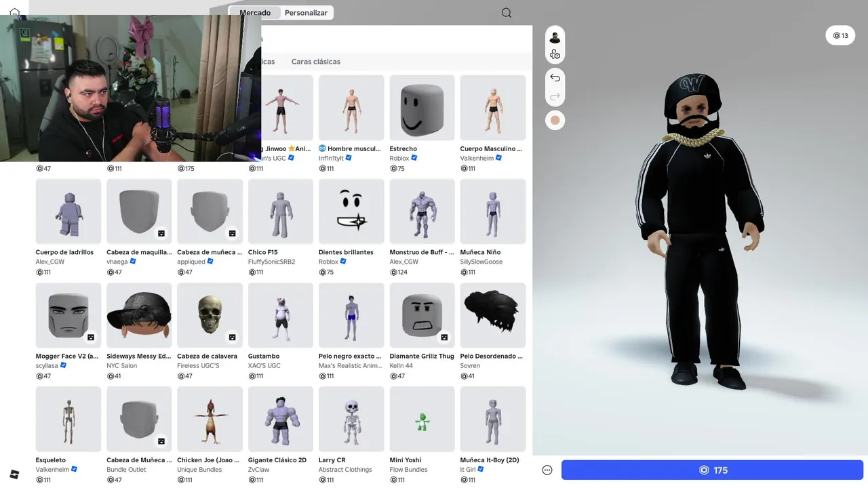Open creator link XAO'S UGC

[x=264, y=365]
